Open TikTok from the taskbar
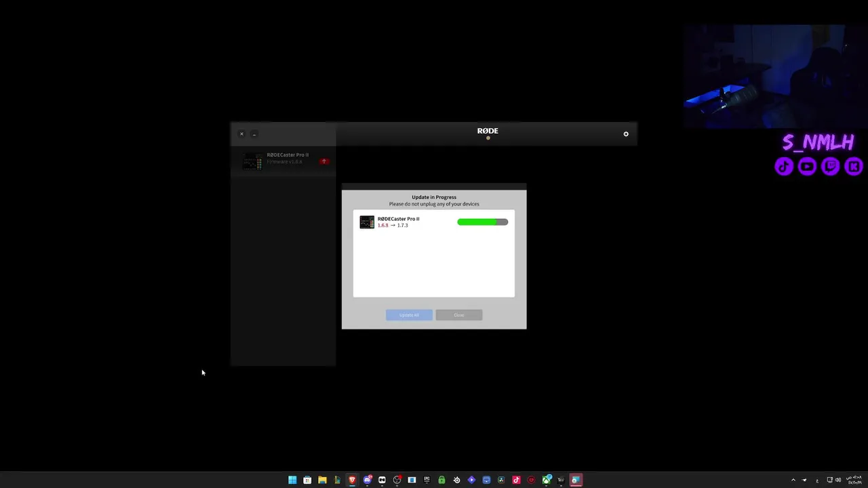 [516, 480]
